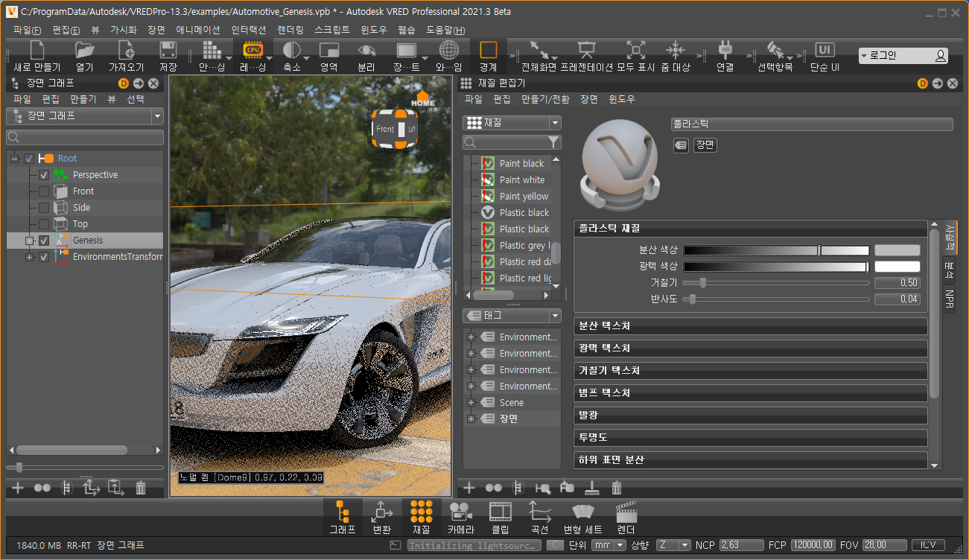The height and width of the screenshot is (560, 969).
Task: Open the 만들기/전환 menu in material editor
Action: 545,99
